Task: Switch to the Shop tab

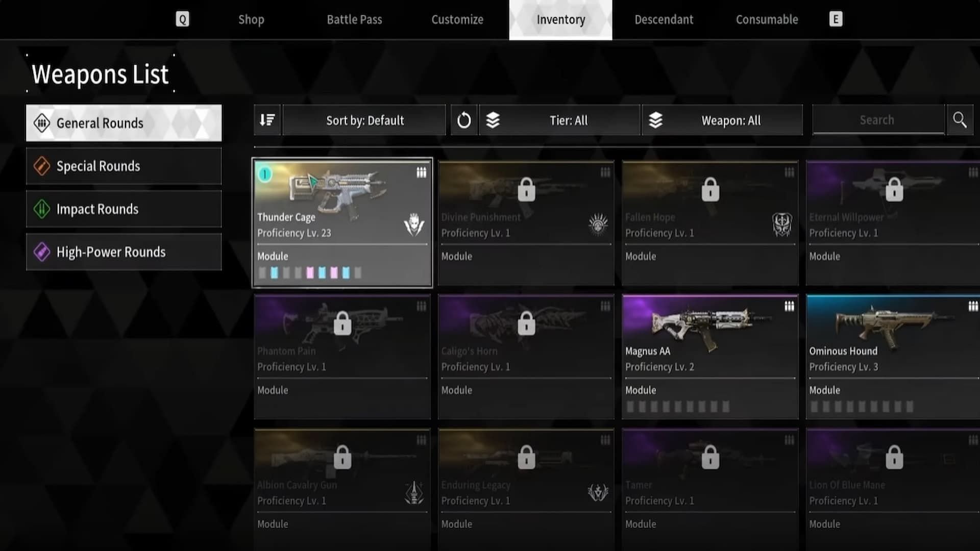Action: point(251,19)
